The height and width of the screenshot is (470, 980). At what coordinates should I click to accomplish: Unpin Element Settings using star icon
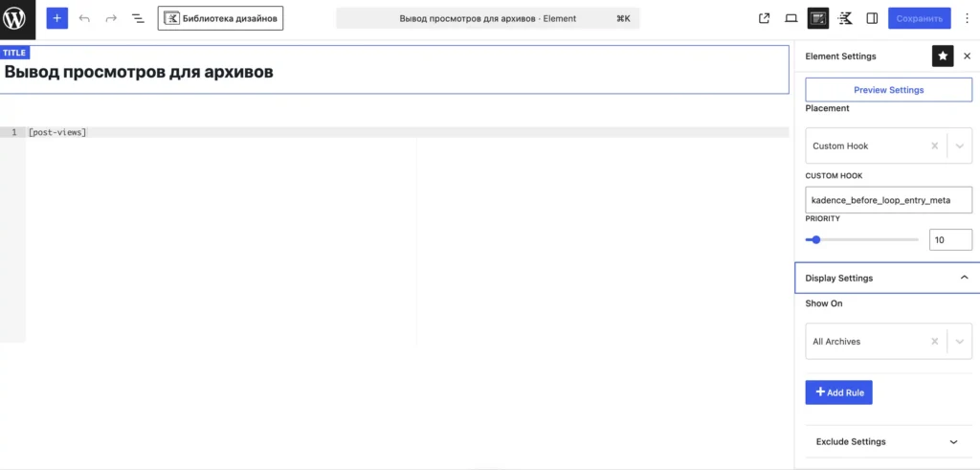(943, 56)
